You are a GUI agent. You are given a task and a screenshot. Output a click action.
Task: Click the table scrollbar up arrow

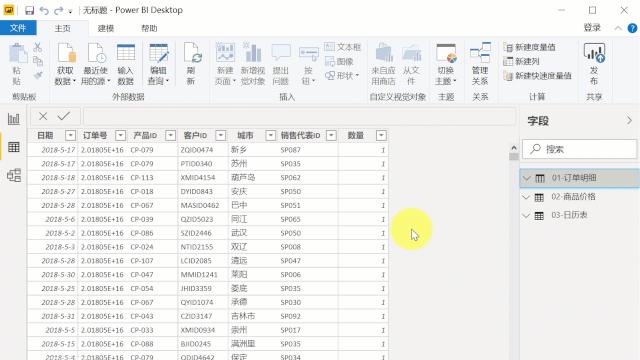(x=513, y=148)
